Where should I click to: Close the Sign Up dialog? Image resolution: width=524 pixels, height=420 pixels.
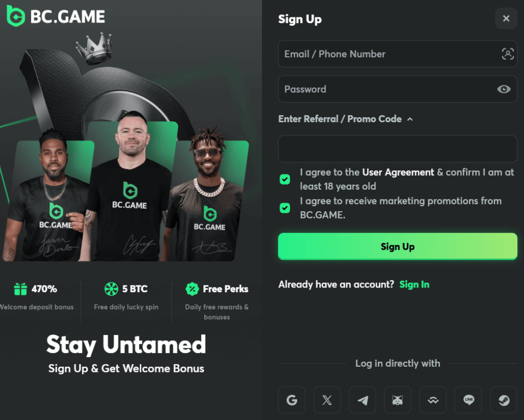pos(506,18)
